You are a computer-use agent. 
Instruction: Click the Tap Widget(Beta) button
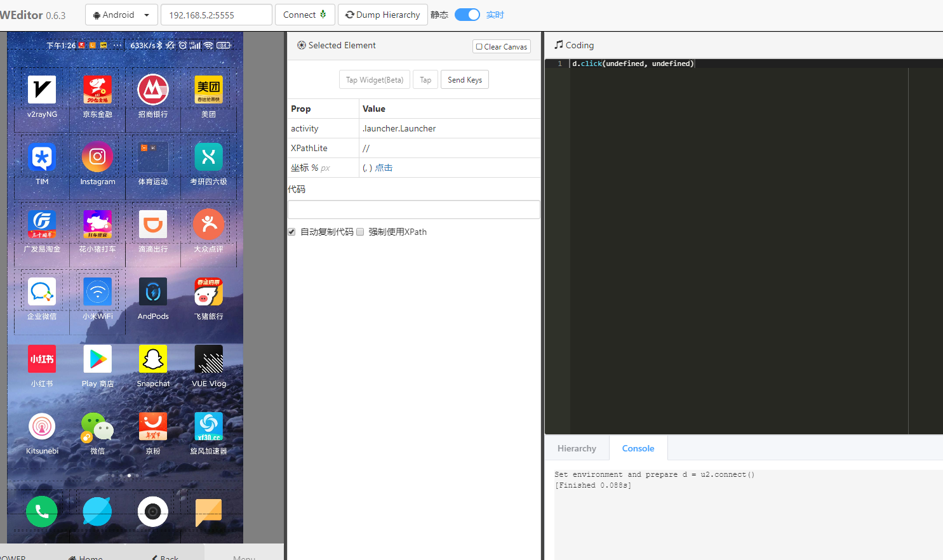[x=375, y=80]
